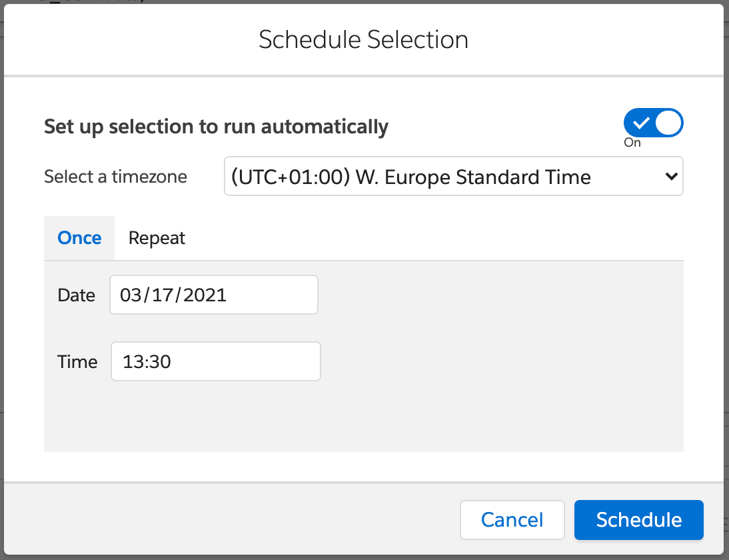Click the On status label under the toggle
729x560 pixels.
[x=632, y=143]
